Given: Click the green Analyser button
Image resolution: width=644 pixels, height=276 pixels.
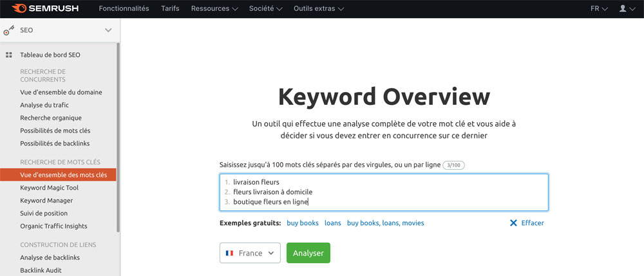Looking at the screenshot, I should [x=308, y=253].
